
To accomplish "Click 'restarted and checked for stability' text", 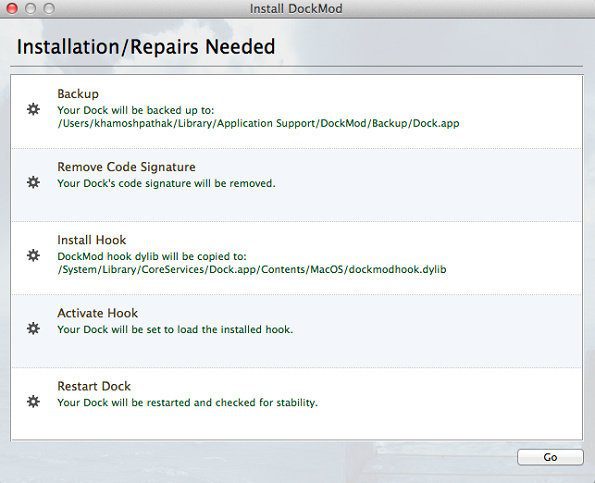I will tap(231, 403).
